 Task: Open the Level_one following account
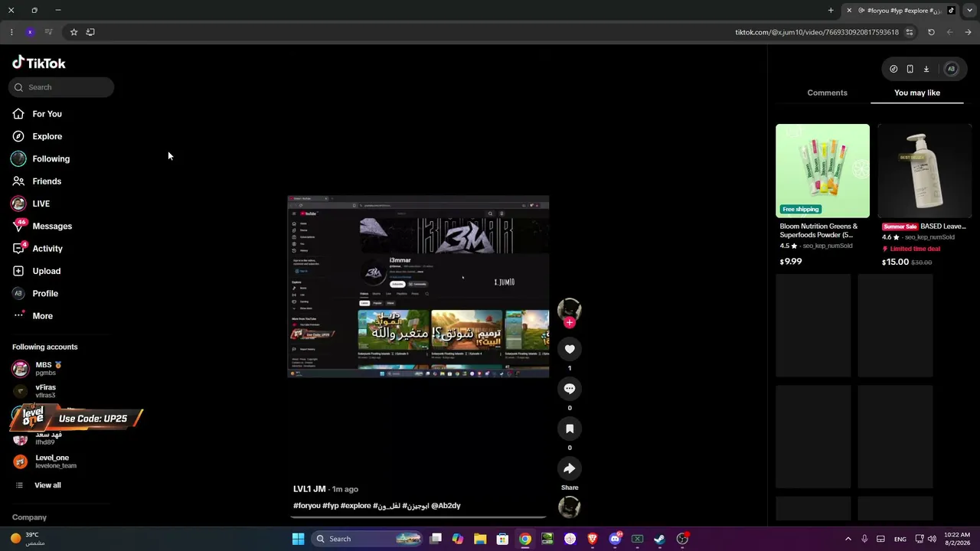pyautogui.click(x=52, y=461)
